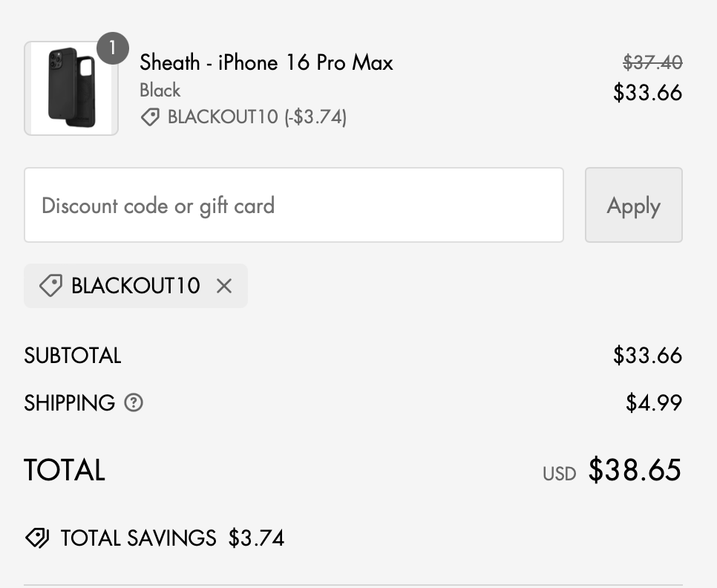Click the Sheath - iPhone 16 Pro Max title

266,62
